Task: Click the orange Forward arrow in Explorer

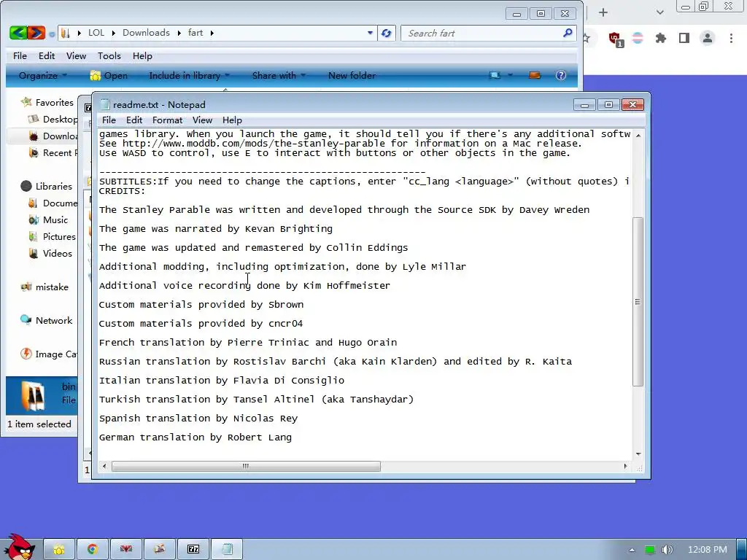Action: 36,33
